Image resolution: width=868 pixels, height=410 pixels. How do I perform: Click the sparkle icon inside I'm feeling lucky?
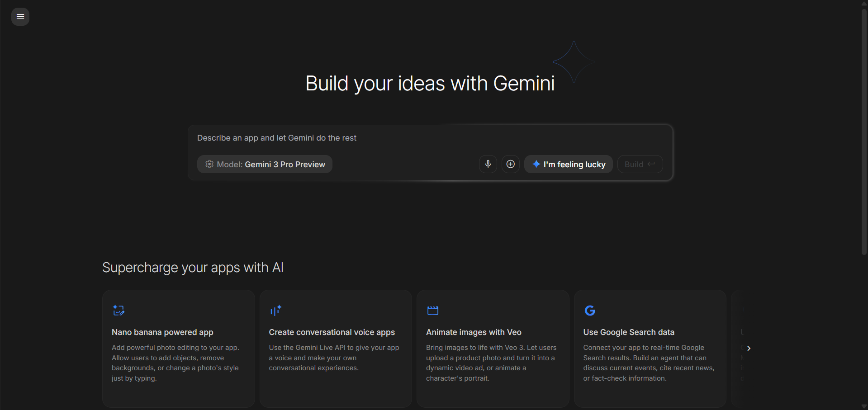pos(536,164)
